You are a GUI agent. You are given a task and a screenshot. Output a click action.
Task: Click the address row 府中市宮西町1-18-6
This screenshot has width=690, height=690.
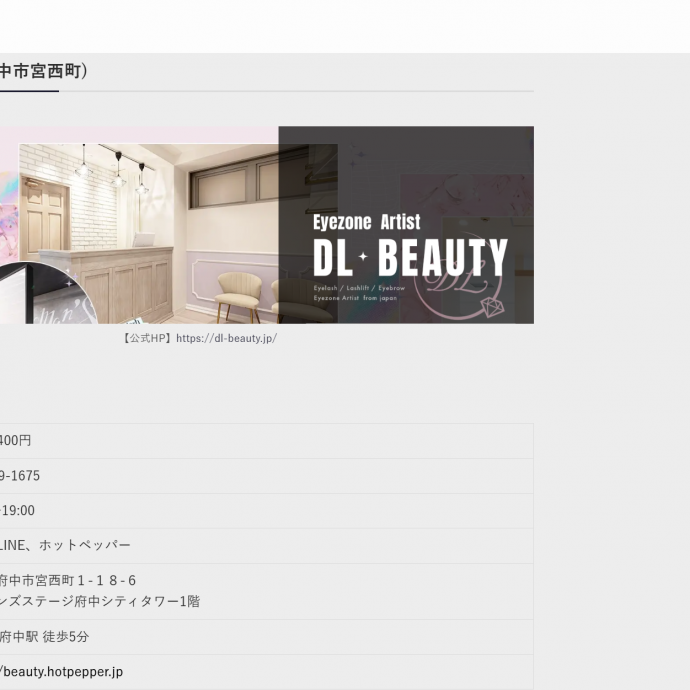68,581
